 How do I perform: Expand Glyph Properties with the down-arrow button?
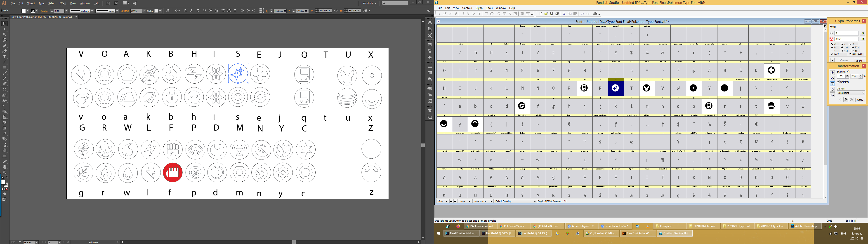point(832,60)
